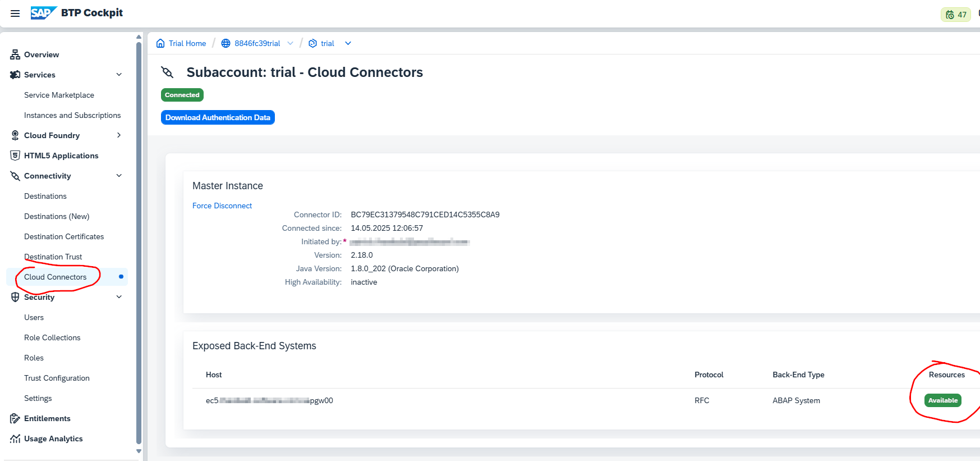Click Download Authentication Data button

[x=218, y=117]
